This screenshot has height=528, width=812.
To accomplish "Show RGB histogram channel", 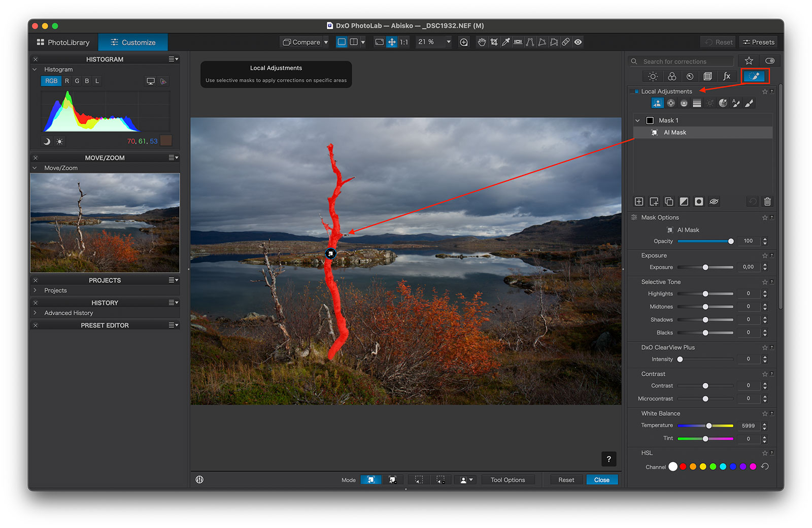I will click(x=51, y=81).
